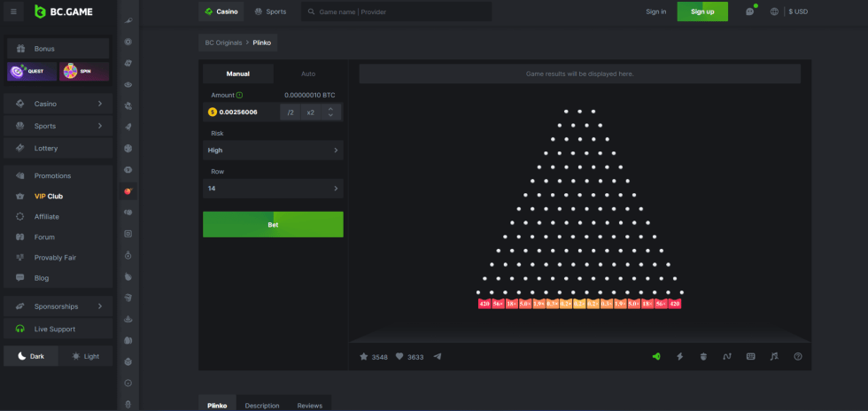Click the green Sign up button

[702, 12]
